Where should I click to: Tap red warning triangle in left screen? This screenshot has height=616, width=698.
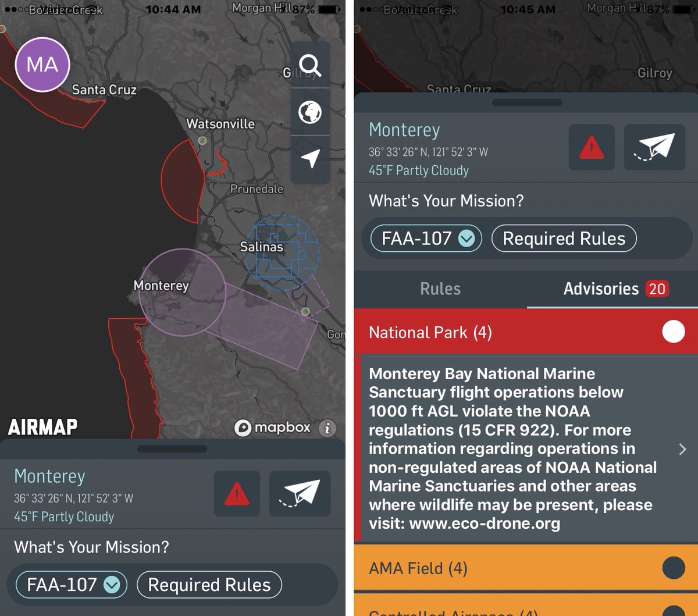click(x=237, y=494)
